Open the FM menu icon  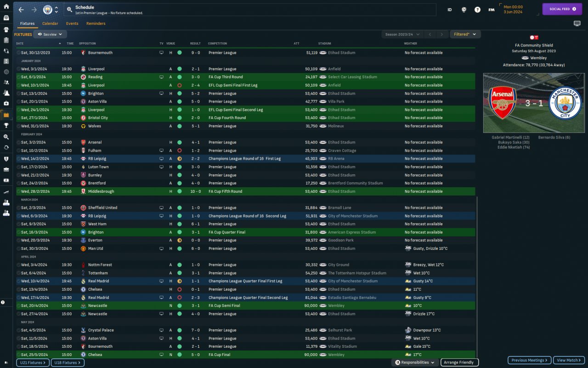pyautogui.click(x=492, y=10)
